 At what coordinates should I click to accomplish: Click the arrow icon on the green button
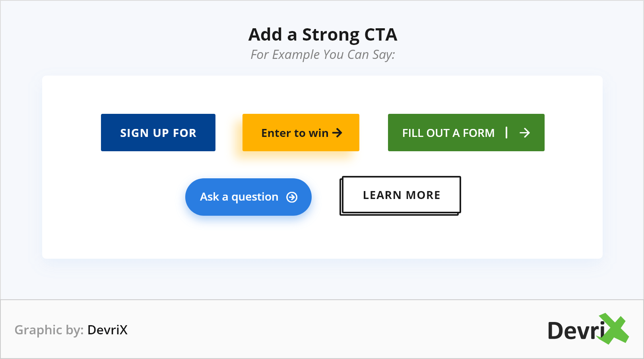[x=525, y=133]
